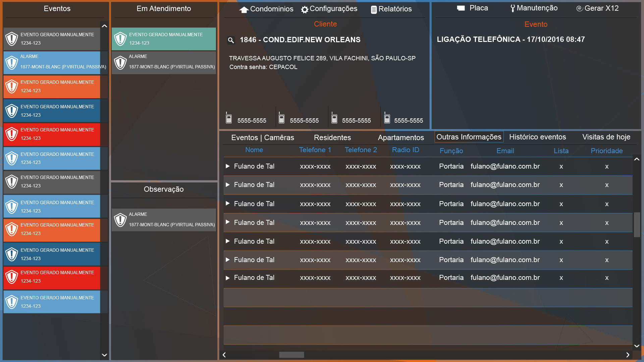The image size is (644, 362).
Task: Open the Condominios menu
Action: point(266,9)
